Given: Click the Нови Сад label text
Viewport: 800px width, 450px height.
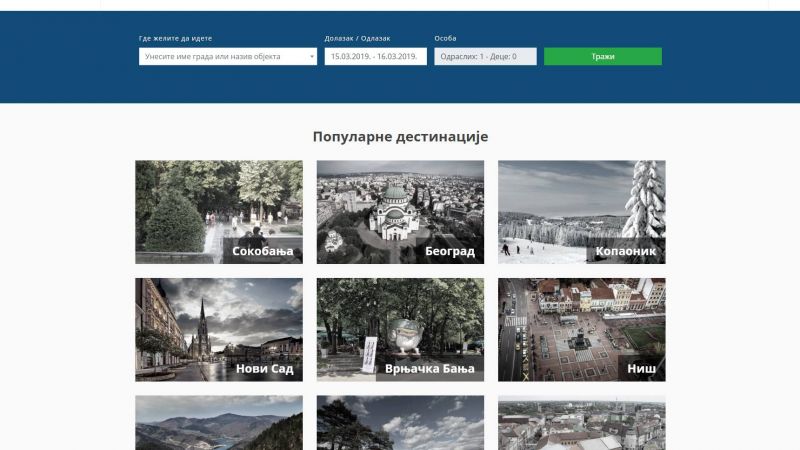Looking at the screenshot, I should click(265, 368).
